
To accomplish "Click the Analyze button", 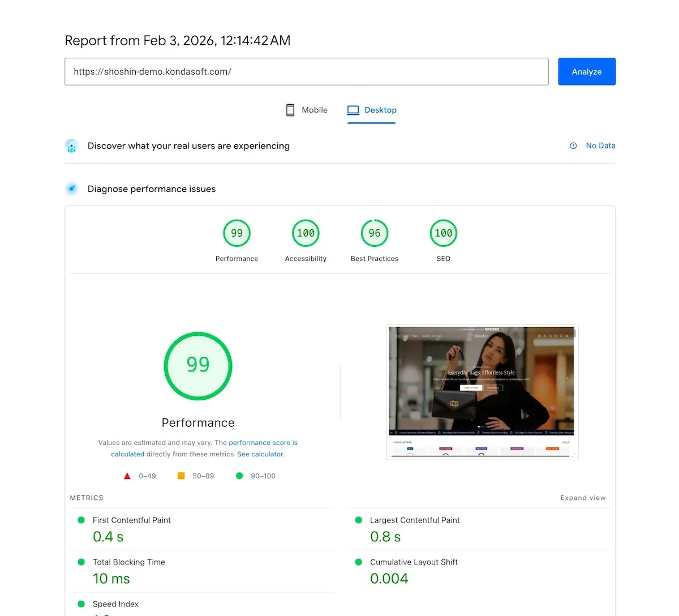I will pos(586,71).
